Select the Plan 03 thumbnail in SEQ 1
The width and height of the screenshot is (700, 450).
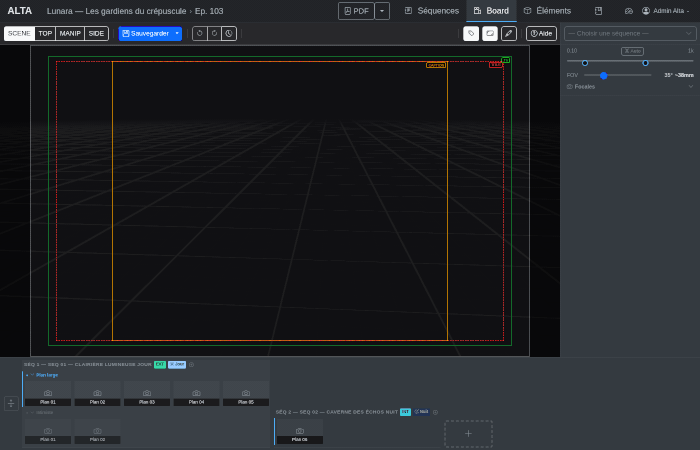[x=147, y=394]
